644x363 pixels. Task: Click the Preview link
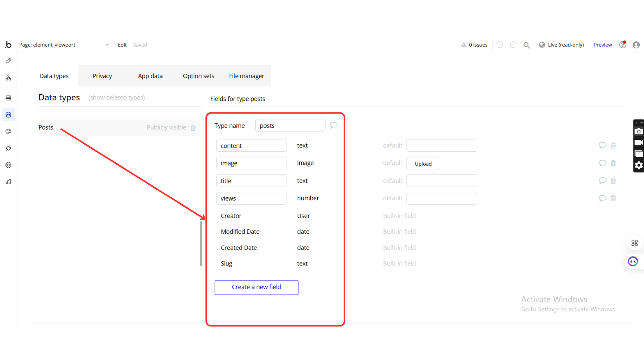(602, 45)
